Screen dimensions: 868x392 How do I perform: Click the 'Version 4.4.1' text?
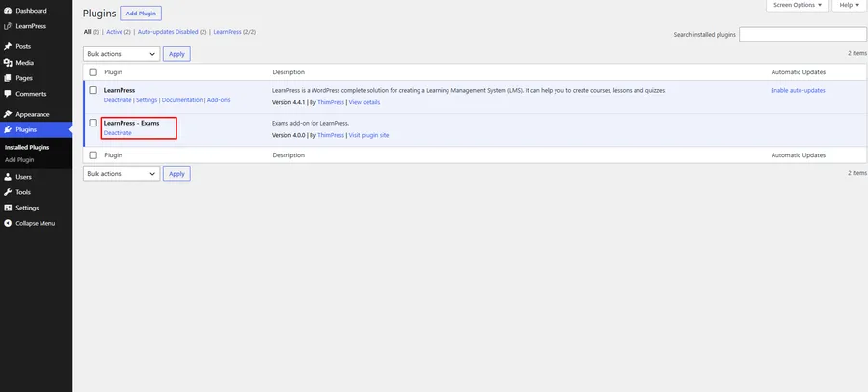click(x=288, y=102)
